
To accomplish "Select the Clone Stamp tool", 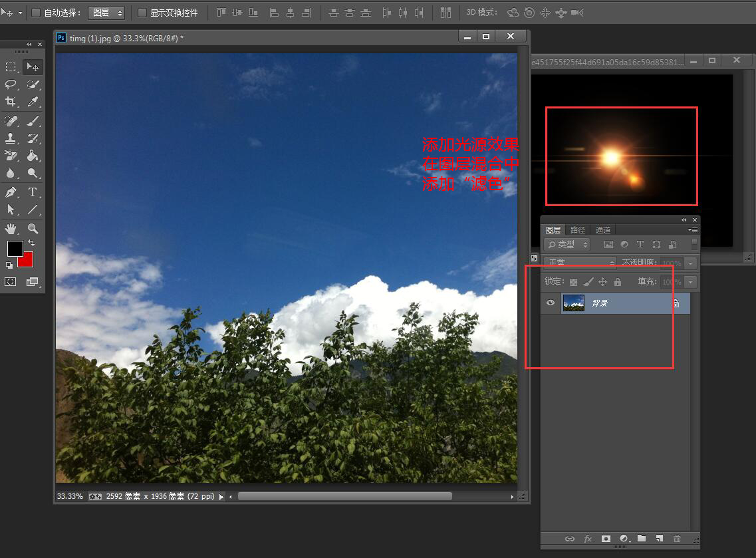I will [x=11, y=139].
